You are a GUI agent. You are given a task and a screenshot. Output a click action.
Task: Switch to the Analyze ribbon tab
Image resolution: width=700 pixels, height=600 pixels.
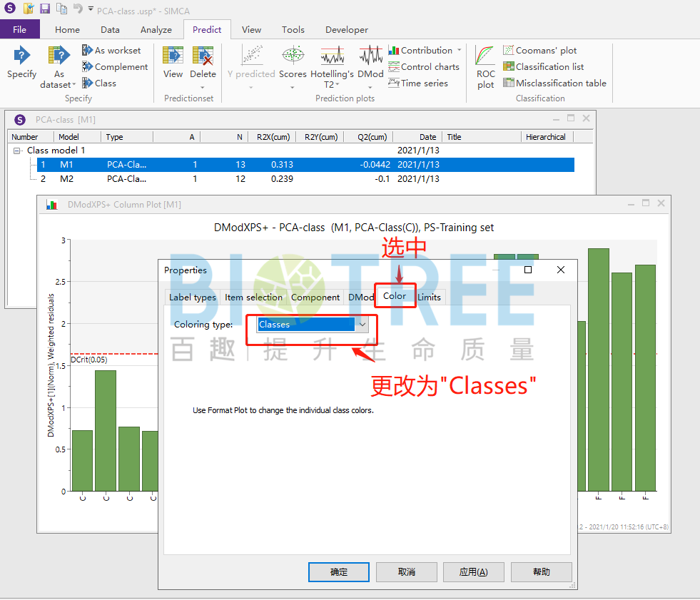click(156, 30)
